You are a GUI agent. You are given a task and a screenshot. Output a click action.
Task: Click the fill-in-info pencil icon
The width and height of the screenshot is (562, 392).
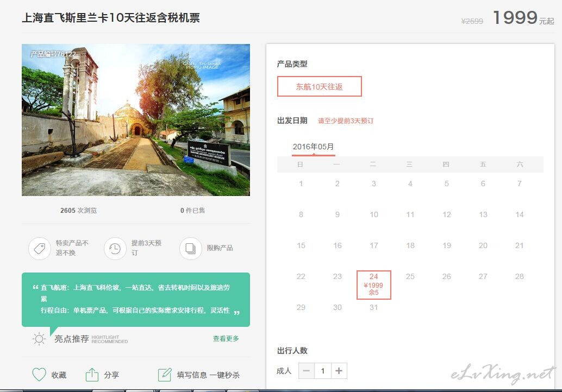165,375
